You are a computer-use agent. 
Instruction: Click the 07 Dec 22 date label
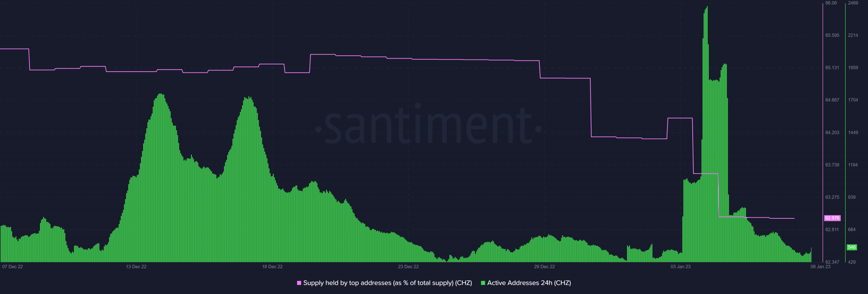[13, 267]
